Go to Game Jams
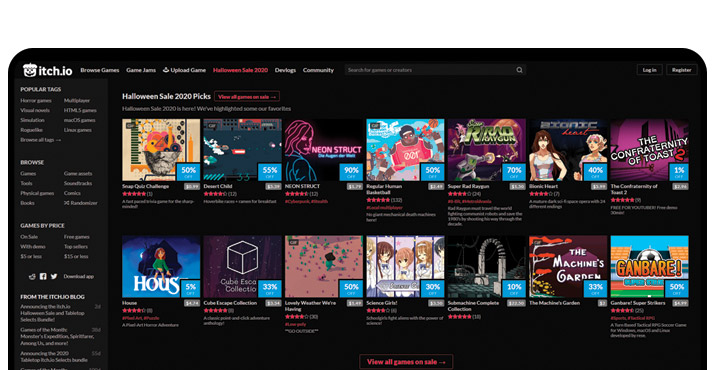Image resolution: width=715 pixels, height=370 pixels. point(141,70)
